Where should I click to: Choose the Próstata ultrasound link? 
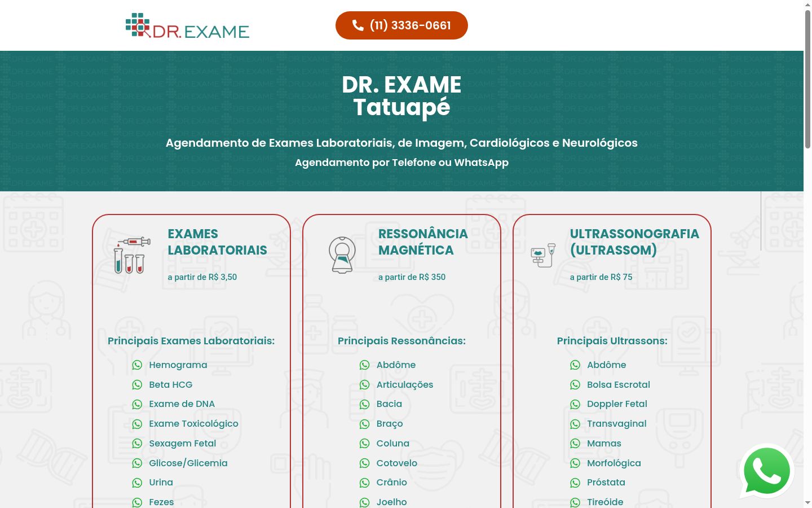(606, 483)
